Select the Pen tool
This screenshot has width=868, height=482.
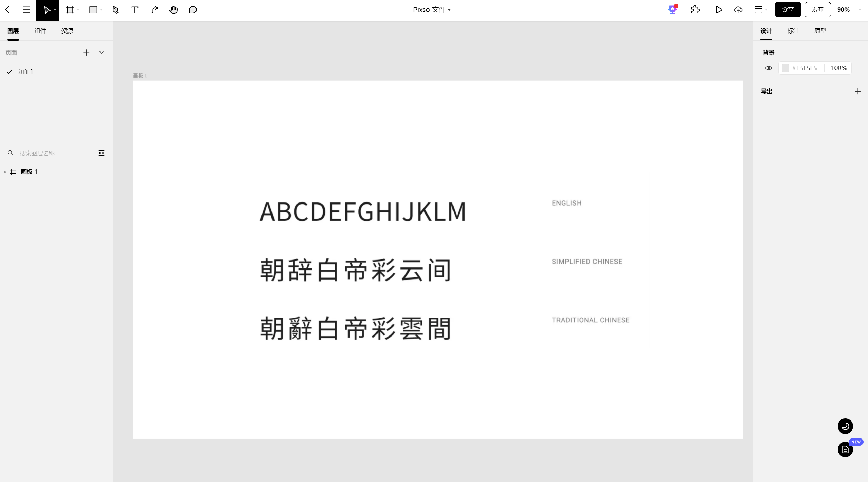point(116,10)
